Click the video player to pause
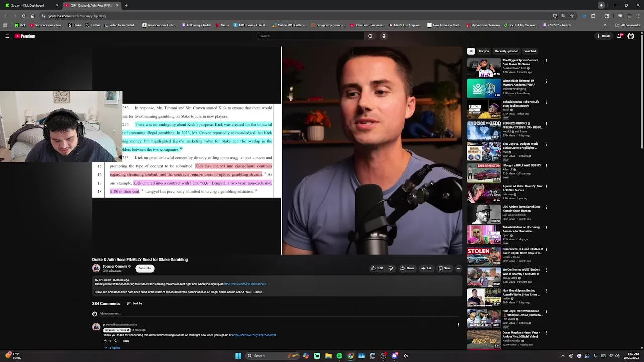This screenshot has width=644, height=362. point(277,151)
